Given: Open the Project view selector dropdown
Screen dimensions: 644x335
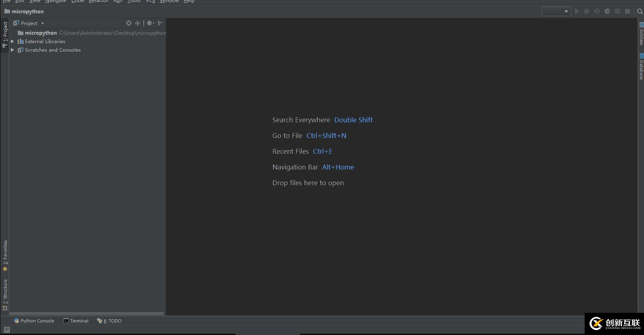Looking at the screenshot, I should (29, 23).
